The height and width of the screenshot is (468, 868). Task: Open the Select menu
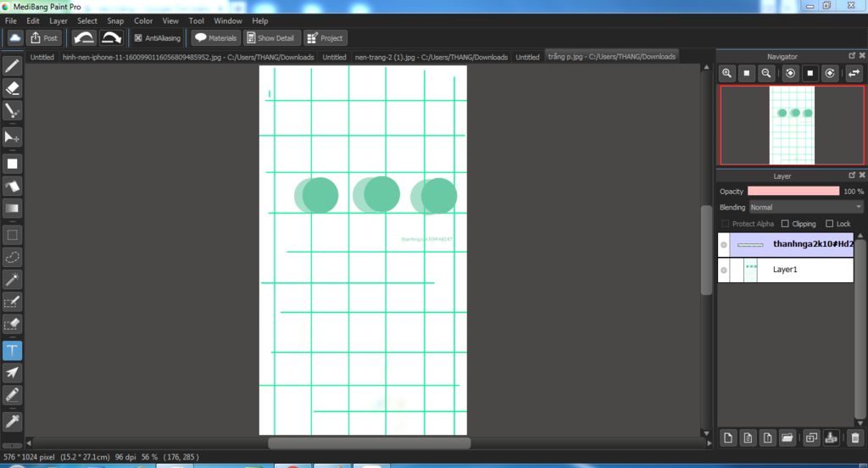pyautogui.click(x=87, y=20)
